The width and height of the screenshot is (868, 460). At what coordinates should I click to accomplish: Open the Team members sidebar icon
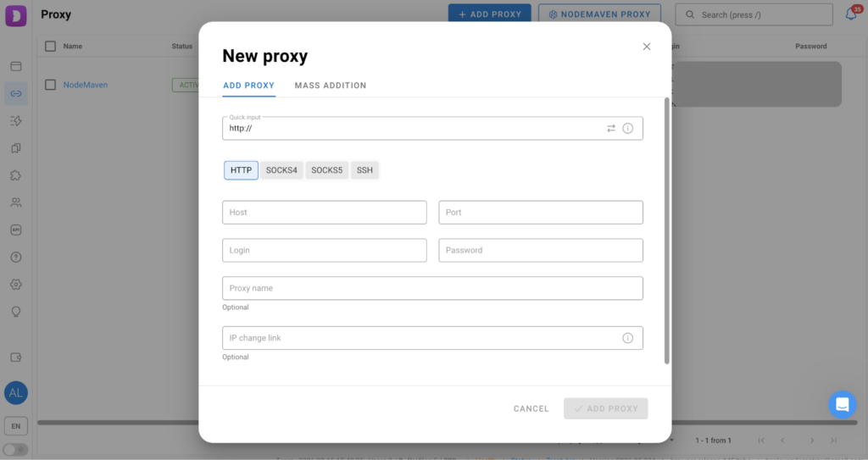tap(16, 202)
